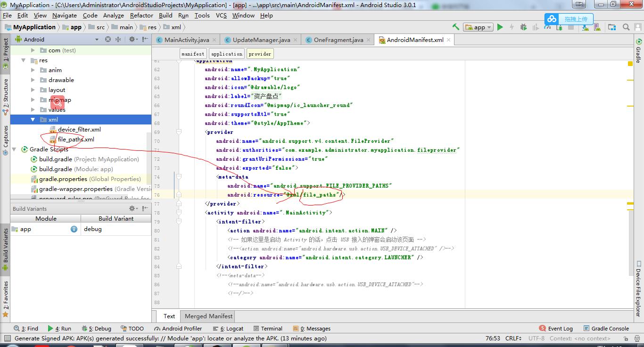The image size is (644, 347).
Task: Open the Logcat tool window
Action: coord(228,329)
